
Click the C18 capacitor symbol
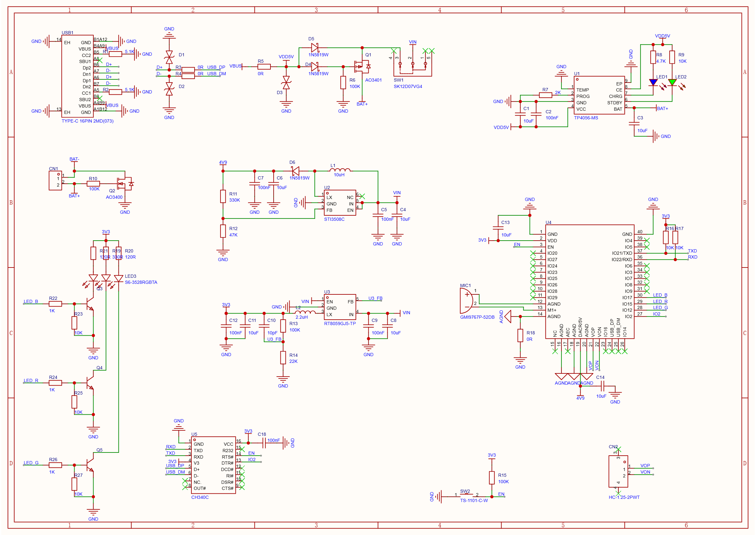(264, 443)
